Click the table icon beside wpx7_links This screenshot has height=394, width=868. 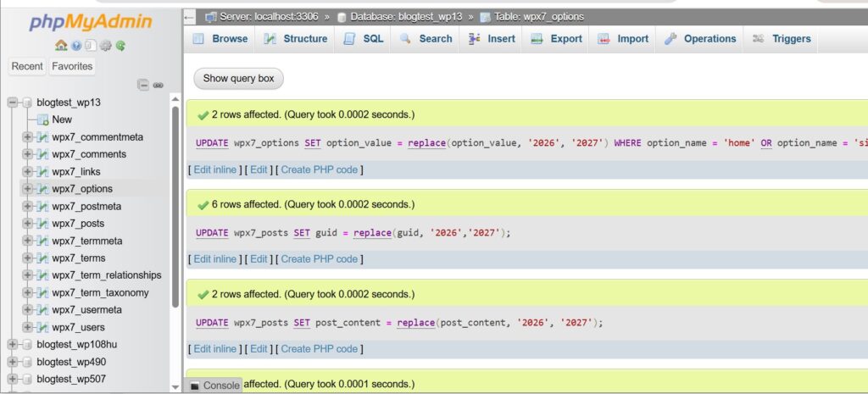(43, 171)
